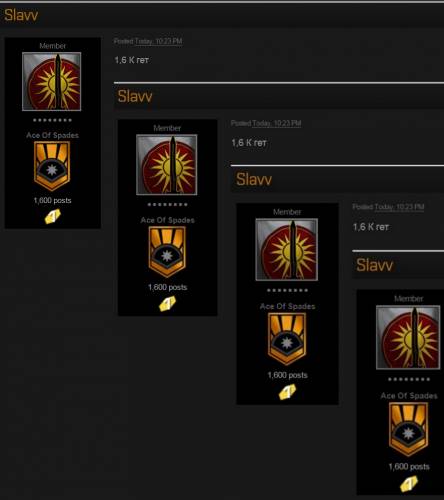
Task: Click Ace Of Spades rank badge in third post
Action: (x=287, y=339)
